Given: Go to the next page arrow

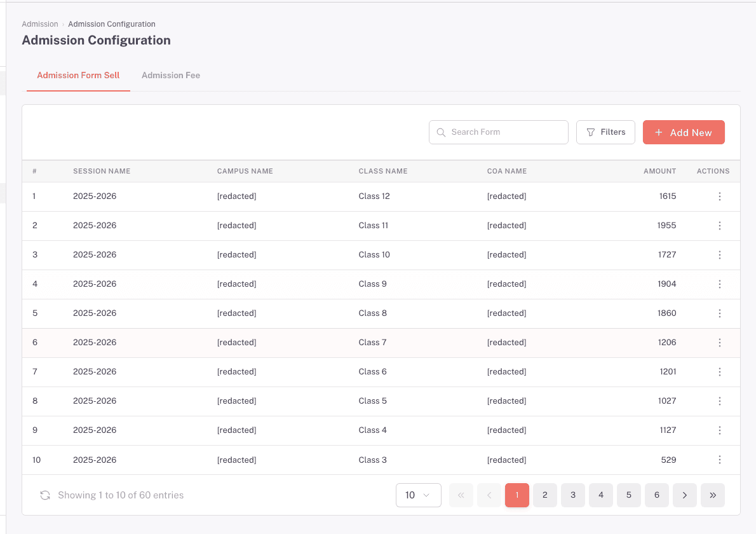Looking at the screenshot, I should pos(685,495).
